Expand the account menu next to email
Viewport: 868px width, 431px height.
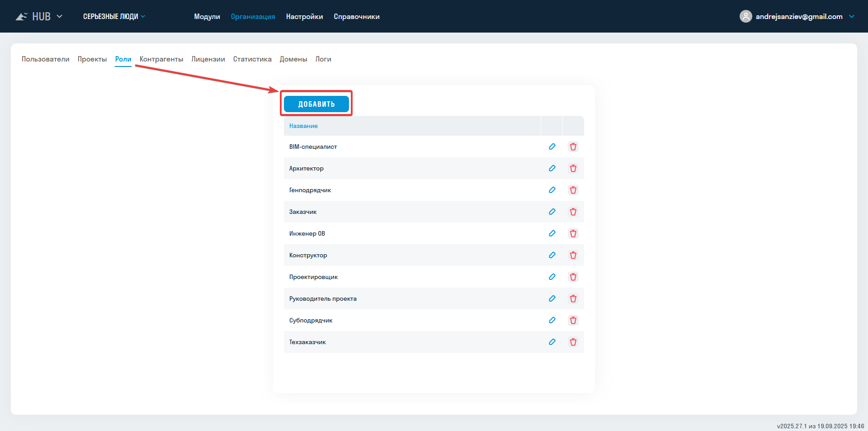[x=852, y=16]
